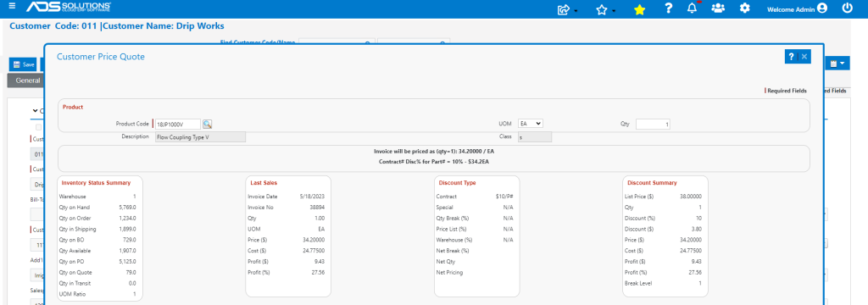This screenshot has height=305, width=868.
Task: Click the Contract value $10/P#
Action: click(x=505, y=197)
